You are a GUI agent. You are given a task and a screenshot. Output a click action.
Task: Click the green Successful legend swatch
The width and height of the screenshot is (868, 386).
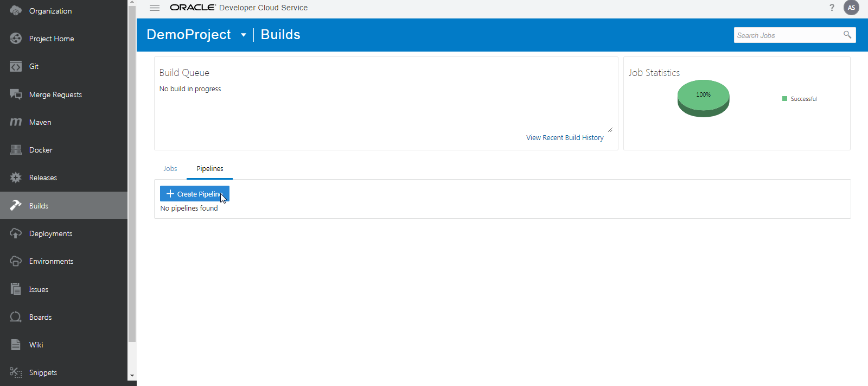tap(784, 99)
